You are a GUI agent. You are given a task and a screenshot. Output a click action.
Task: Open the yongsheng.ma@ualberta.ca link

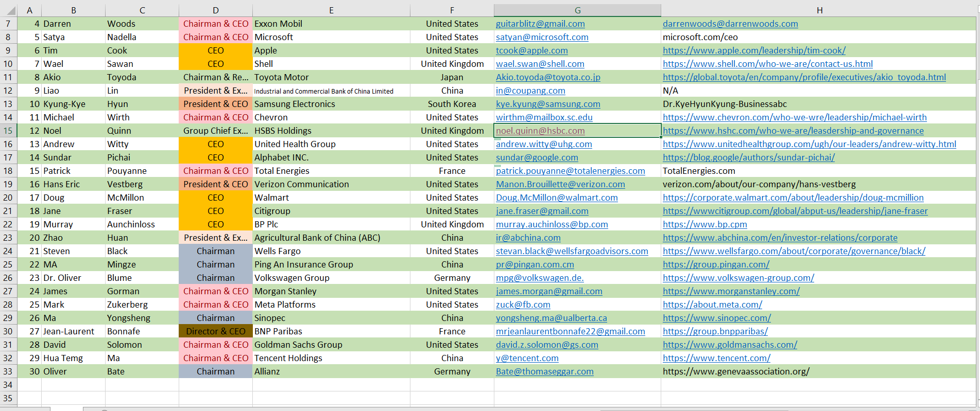551,318
